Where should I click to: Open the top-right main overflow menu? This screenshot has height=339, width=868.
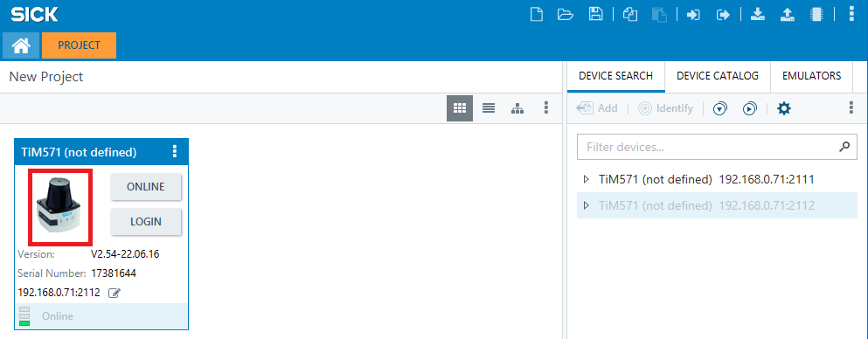tap(851, 15)
